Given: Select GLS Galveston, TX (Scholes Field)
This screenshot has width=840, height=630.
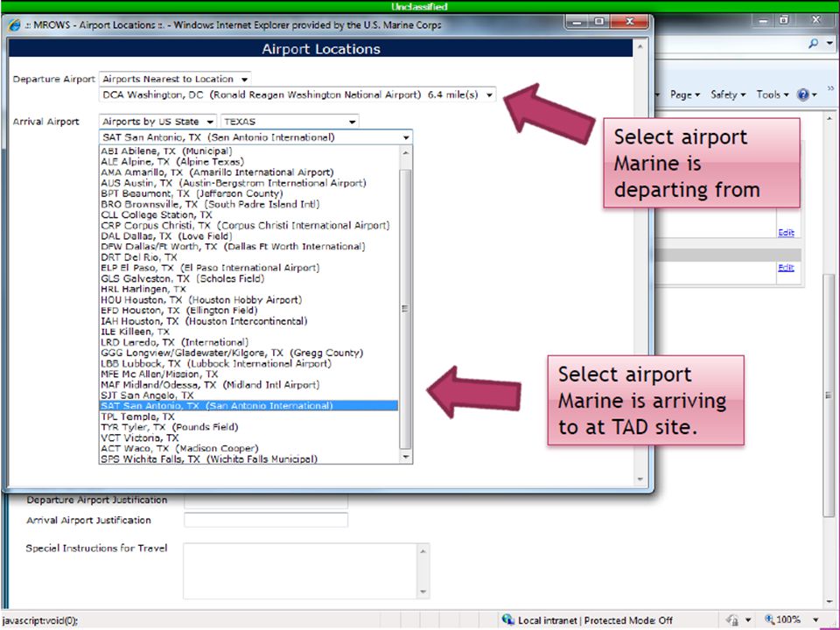Looking at the screenshot, I should (x=249, y=278).
